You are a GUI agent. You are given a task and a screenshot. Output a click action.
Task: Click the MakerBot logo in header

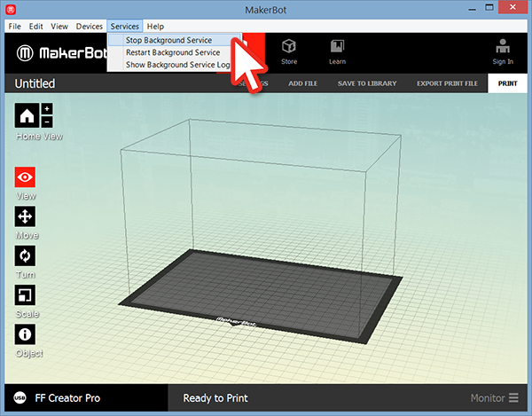click(x=61, y=53)
